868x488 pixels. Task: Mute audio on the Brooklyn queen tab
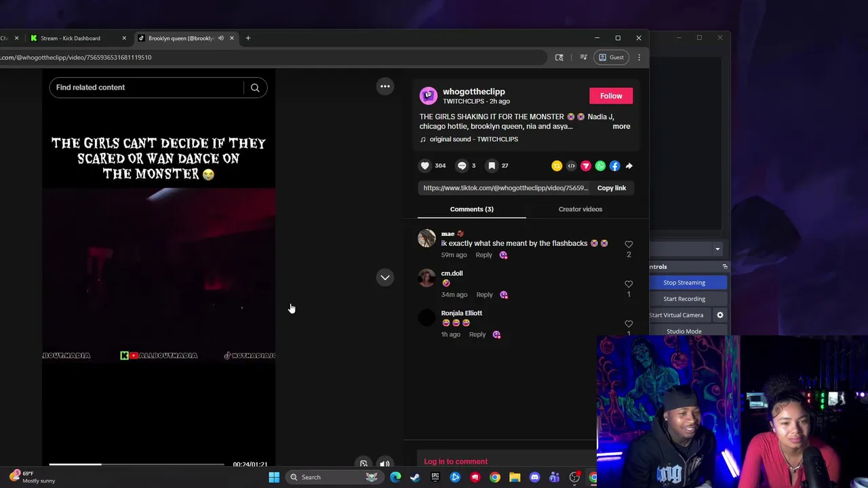point(220,38)
